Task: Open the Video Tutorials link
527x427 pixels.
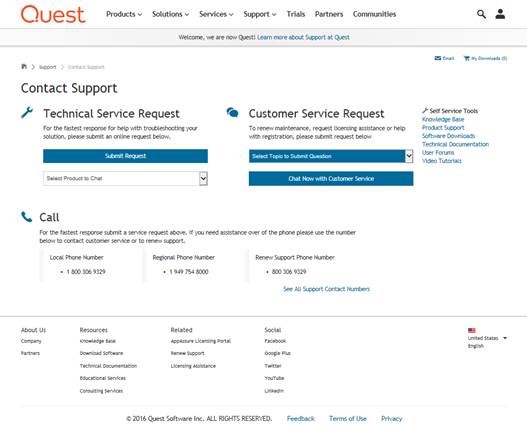Action: coord(442,161)
